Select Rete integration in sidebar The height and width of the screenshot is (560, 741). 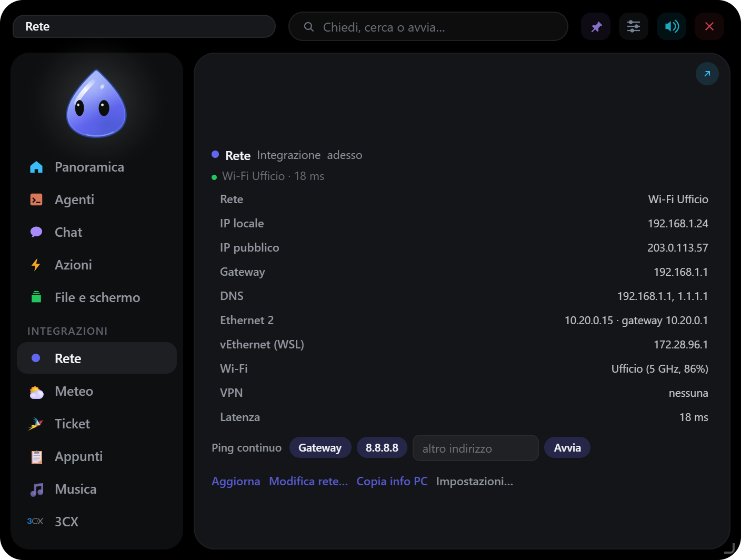pyautogui.click(x=97, y=358)
